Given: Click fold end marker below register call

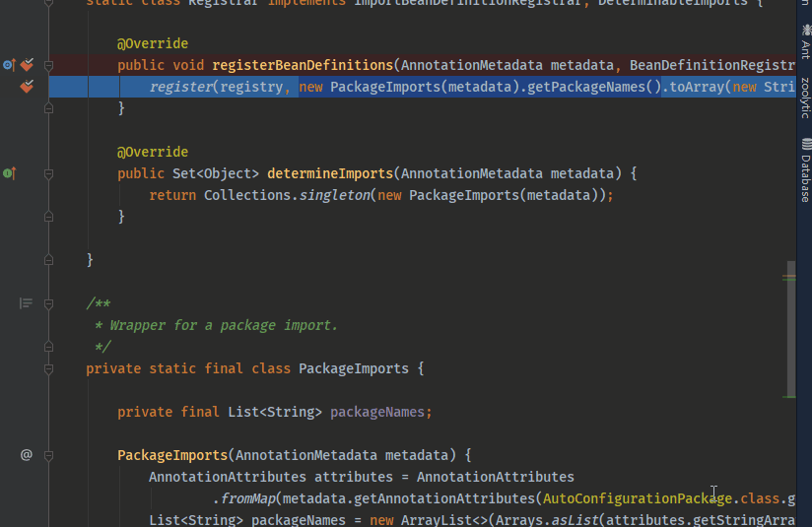Looking at the screenshot, I should [x=48, y=108].
